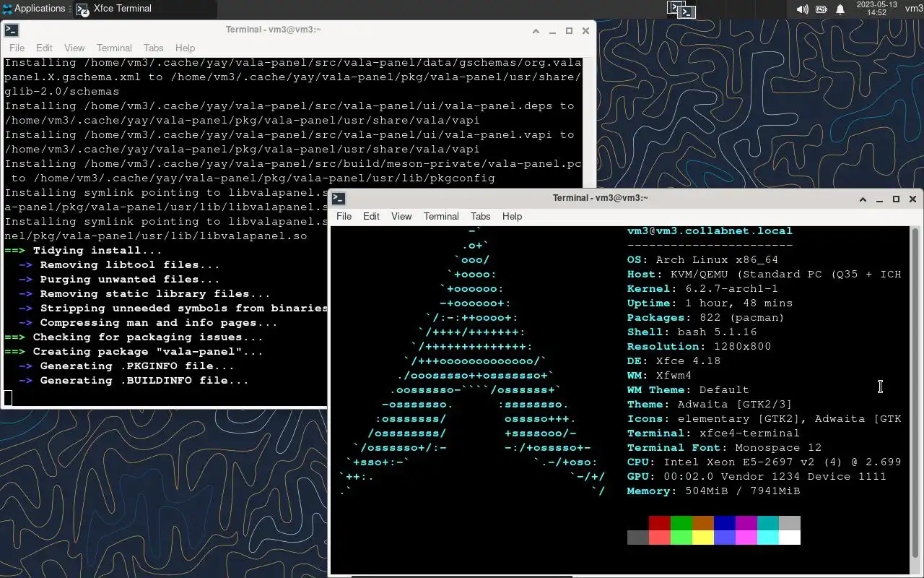Click the 'Memory: 504MiB / 7941MiB' line
Screen dimensions: 924x578
point(713,491)
